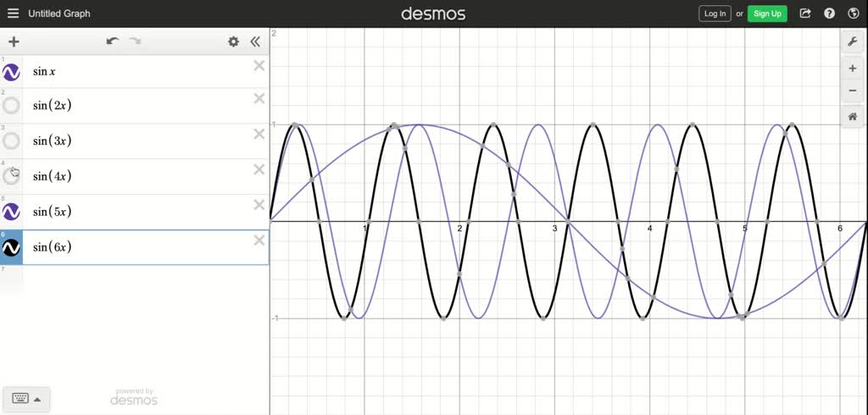
Task: Click x-axis label 3
Action: (554, 228)
